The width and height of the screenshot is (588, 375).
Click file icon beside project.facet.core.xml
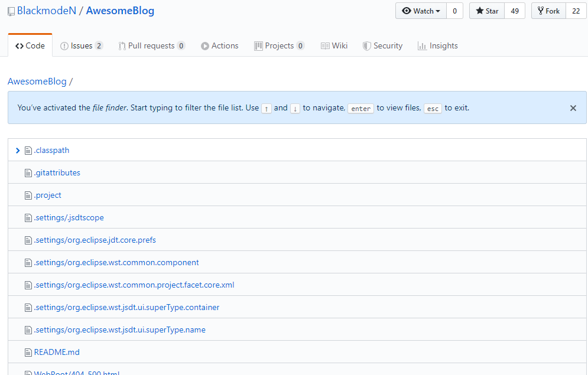[28, 285]
